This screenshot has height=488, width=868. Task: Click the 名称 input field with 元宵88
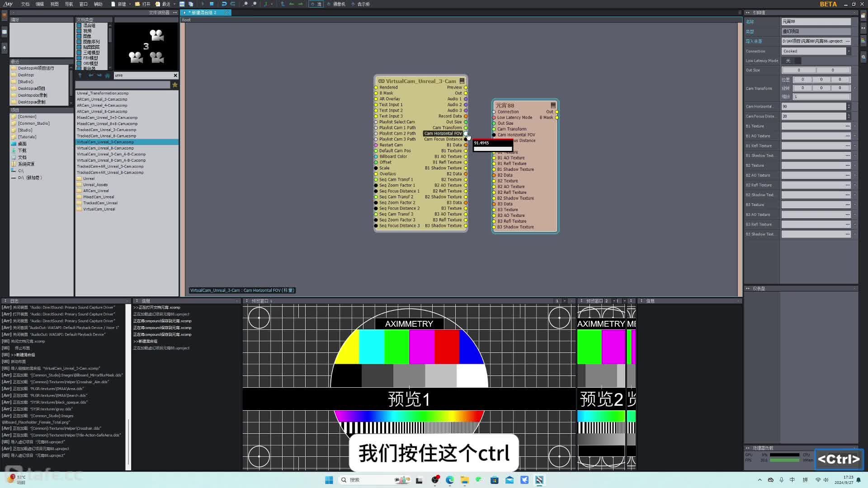click(x=816, y=22)
